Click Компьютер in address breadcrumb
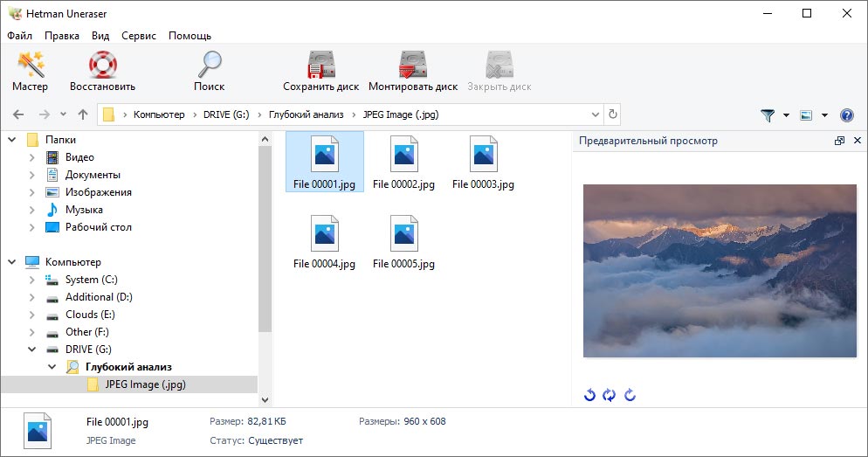The width and height of the screenshot is (868, 457). (159, 114)
